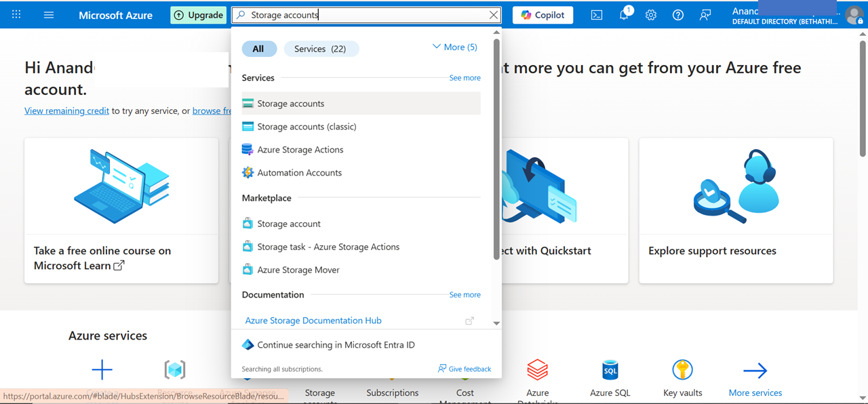Click the Subscriptions service label
Image resolution: width=868 pixels, height=404 pixels.
pos(393,392)
